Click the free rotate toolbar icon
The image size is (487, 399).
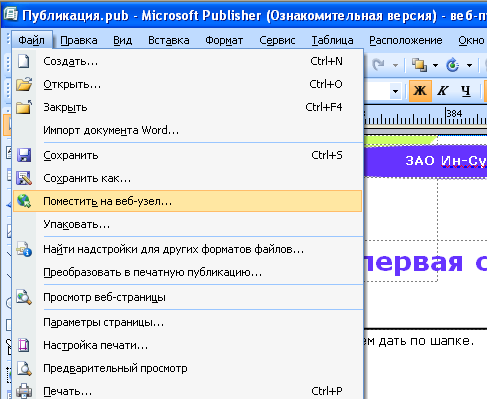[x=453, y=65]
